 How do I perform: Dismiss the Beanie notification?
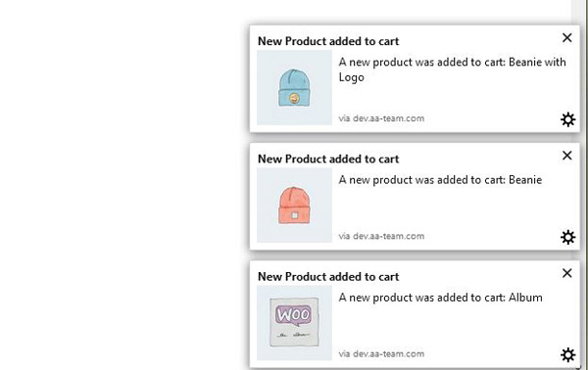(567, 155)
